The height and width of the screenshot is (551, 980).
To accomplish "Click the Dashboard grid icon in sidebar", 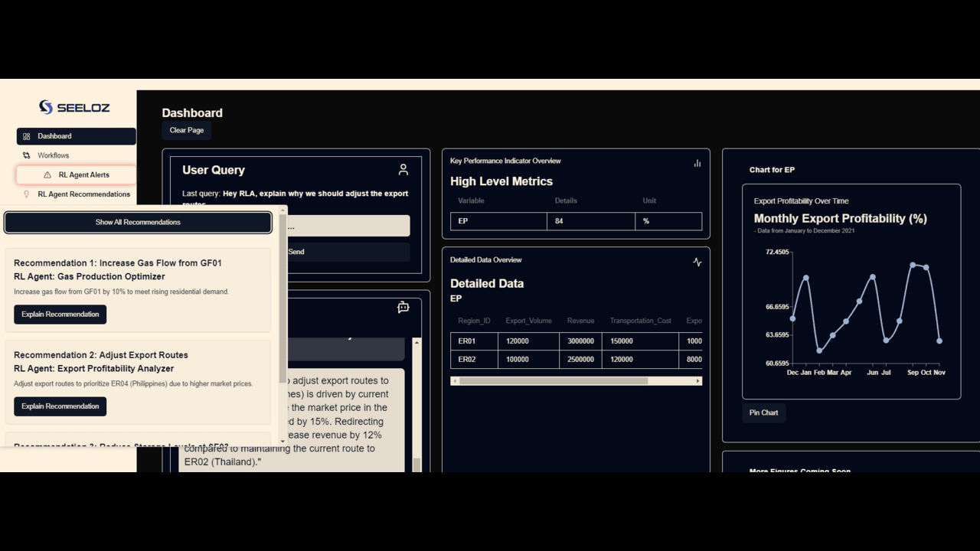I will pyautogui.click(x=27, y=136).
